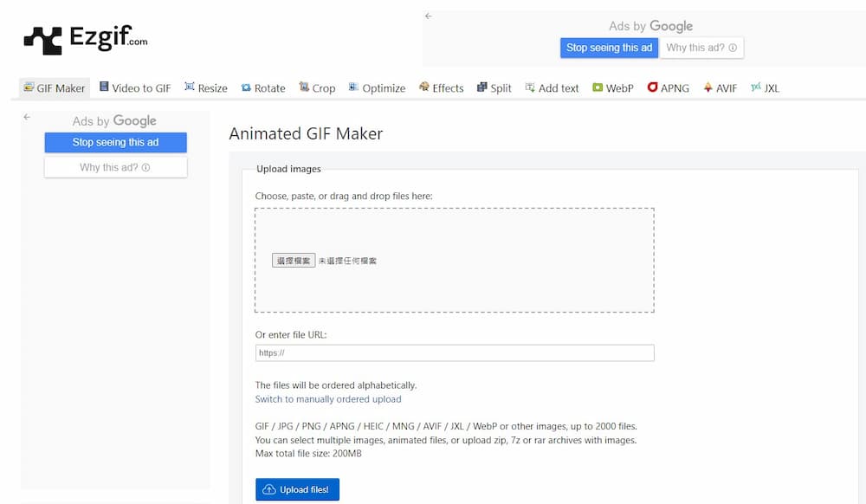The image size is (866, 504).
Task: Click info icon in top ad's Why this ad
Action: [x=733, y=48]
